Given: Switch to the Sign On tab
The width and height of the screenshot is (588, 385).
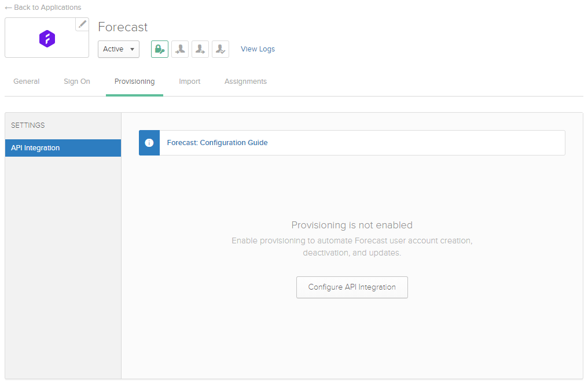Looking at the screenshot, I should (77, 82).
